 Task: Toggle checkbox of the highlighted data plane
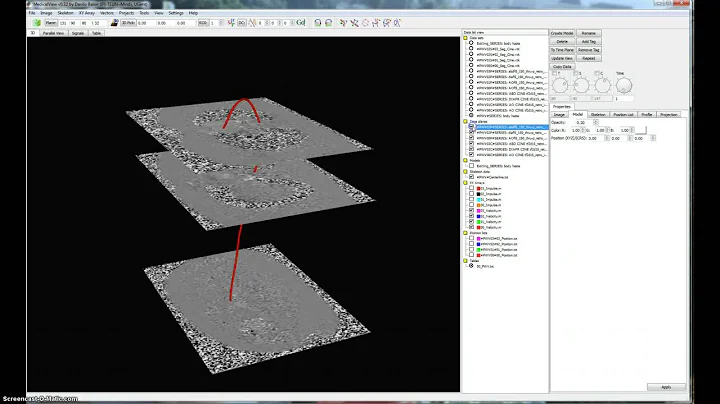[x=471, y=127]
